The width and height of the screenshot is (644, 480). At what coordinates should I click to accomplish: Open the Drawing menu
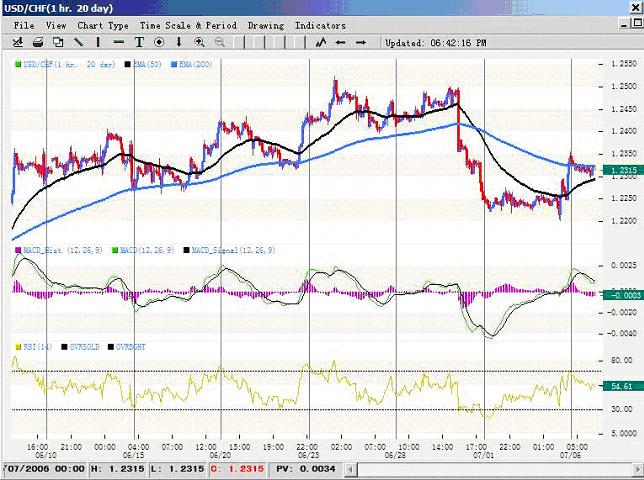coord(266,25)
